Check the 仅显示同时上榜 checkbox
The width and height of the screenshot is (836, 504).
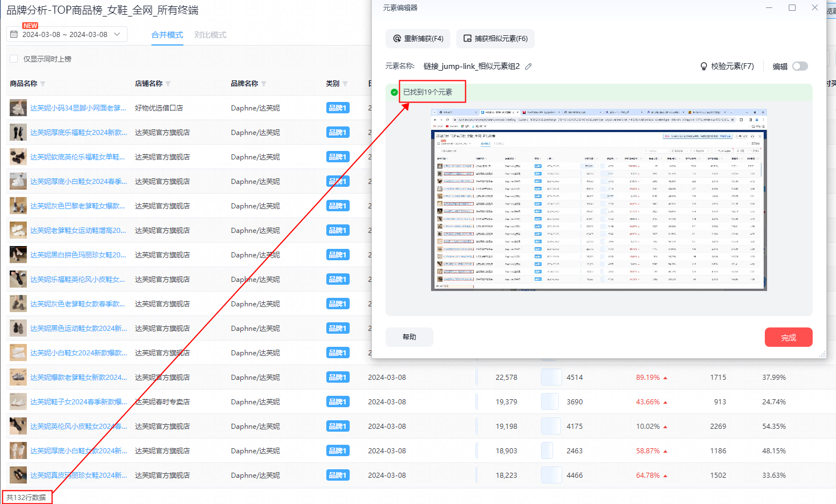coord(14,59)
